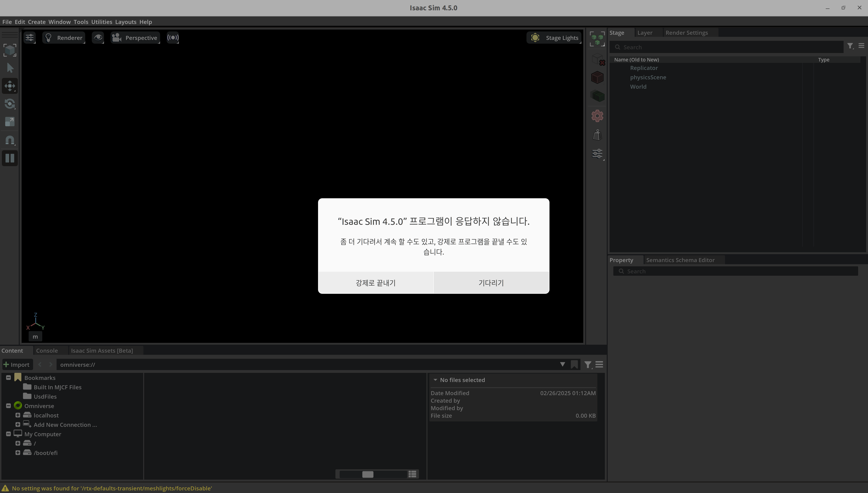Open the Content options hamburger menu

pyautogui.click(x=599, y=365)
